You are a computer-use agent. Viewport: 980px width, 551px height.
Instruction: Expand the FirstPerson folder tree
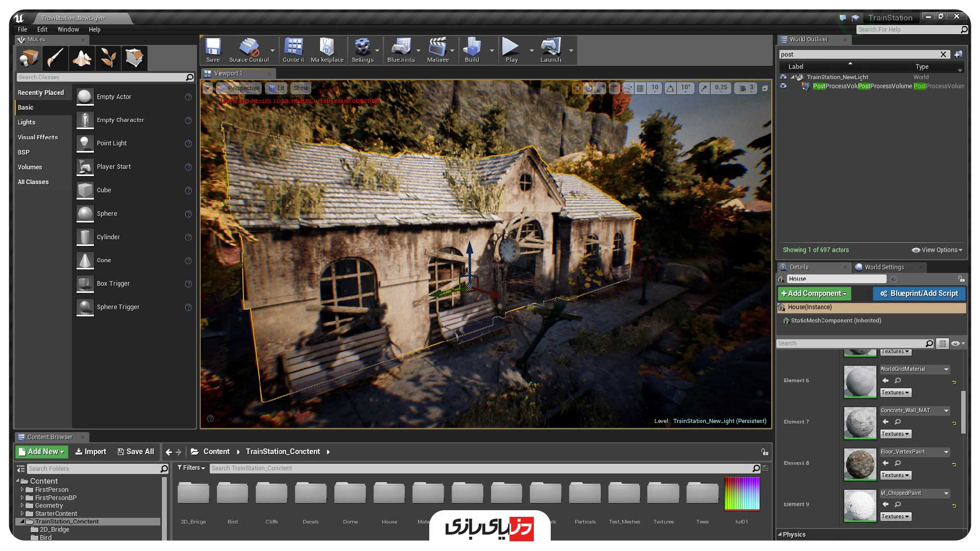pyautogui.click(x=22, y=490)
